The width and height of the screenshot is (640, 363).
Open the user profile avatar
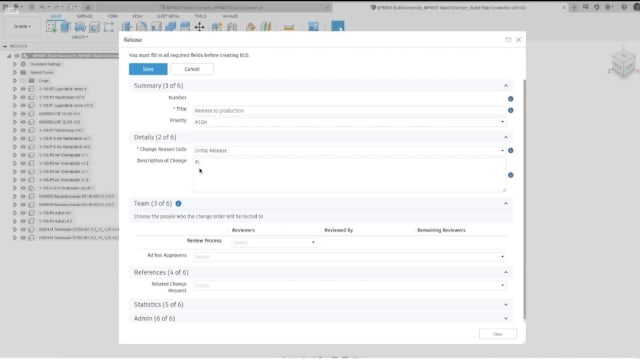(636, 7)
